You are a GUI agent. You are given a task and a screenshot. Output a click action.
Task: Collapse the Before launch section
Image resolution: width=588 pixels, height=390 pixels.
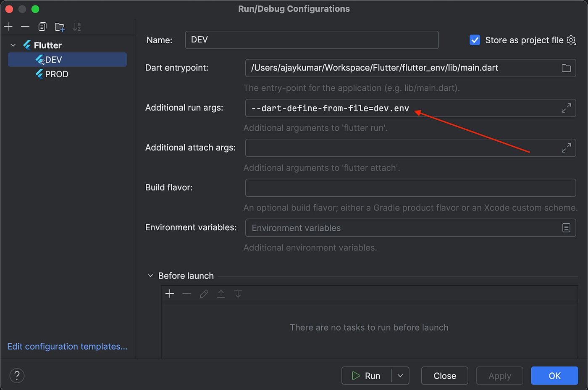[150, 276]
